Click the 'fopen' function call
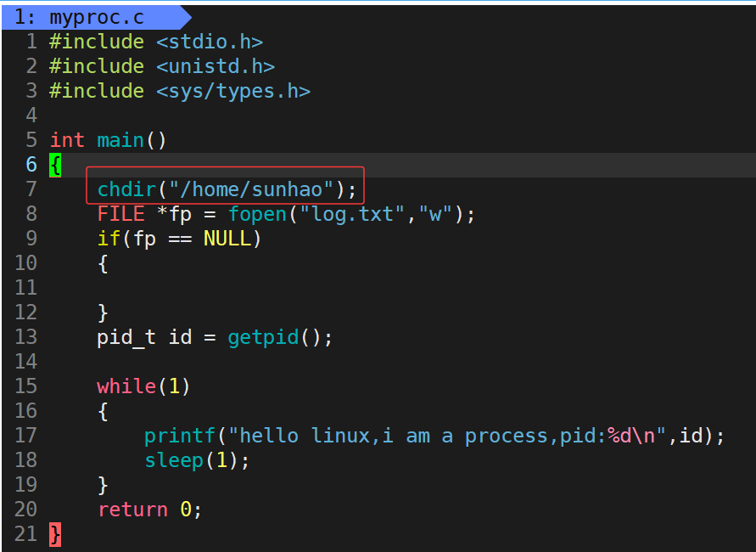Image resolution: width=756 pixels, height=552 pixels. click(x=257, y=214)
